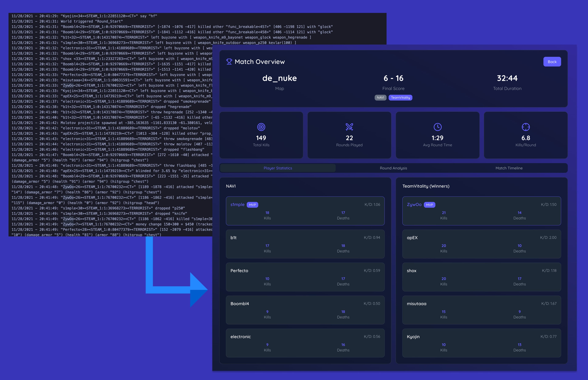Click the crosshair icon above Kills/Round

526,127
